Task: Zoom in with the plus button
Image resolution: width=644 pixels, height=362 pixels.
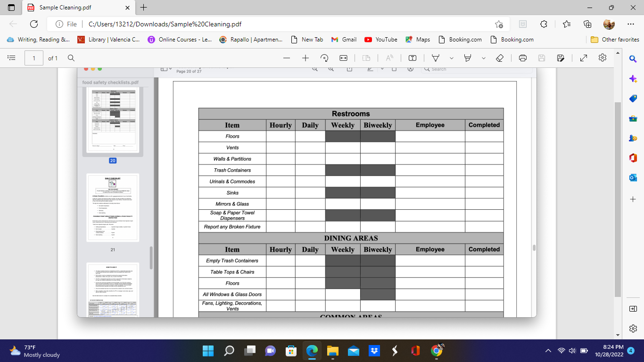Action: tap(305, 58)
